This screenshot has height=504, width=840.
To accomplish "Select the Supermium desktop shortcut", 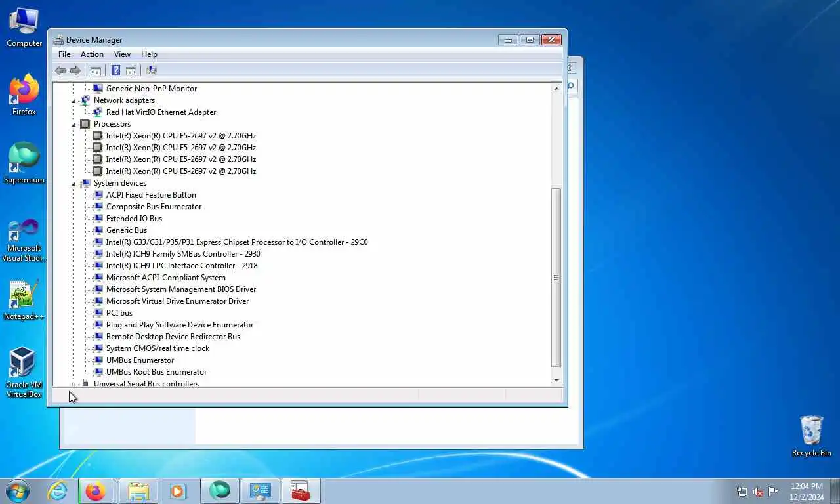I will [24, 163].
